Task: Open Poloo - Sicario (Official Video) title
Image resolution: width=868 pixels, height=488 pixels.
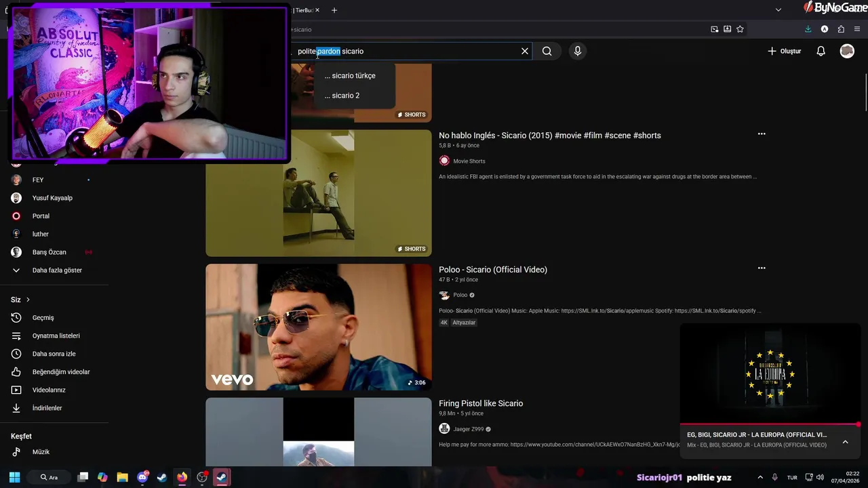Action: (493, 270)
